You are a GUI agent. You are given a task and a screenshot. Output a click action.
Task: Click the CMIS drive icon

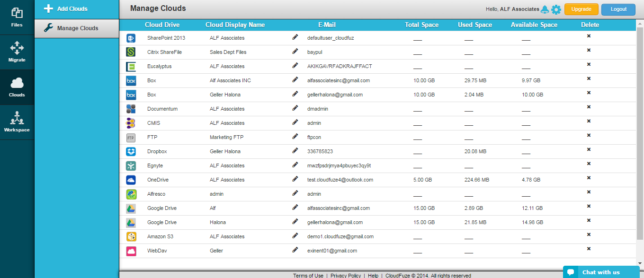(131, 123)
